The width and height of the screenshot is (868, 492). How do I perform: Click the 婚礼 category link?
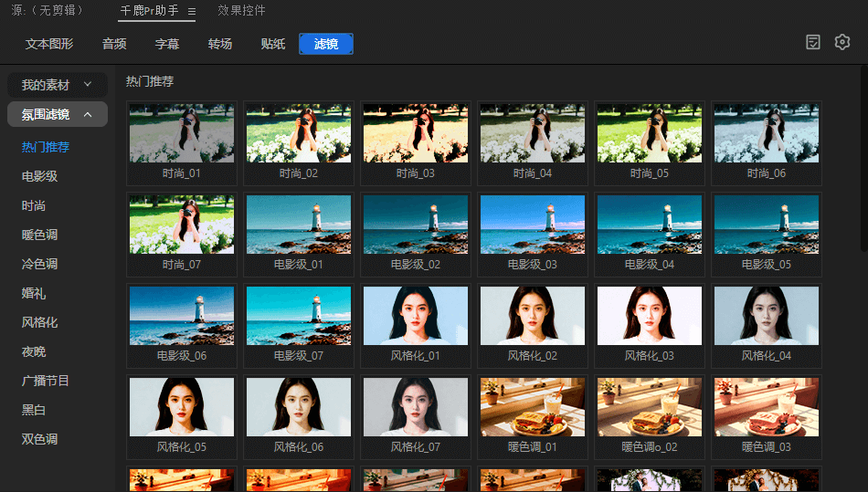[x=34, y=293]
